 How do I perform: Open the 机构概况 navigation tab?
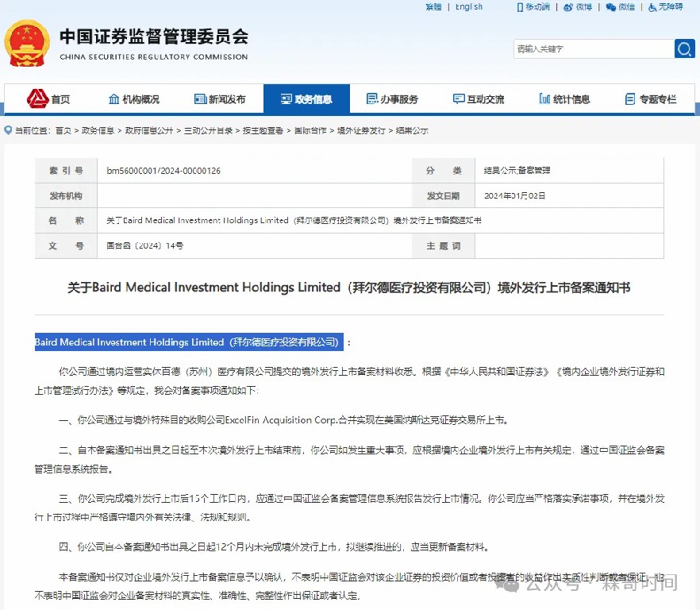click(x=134, y=98)
